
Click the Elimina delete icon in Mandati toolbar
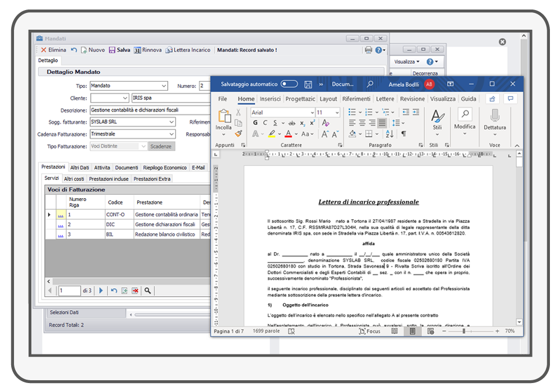coord(44,50)
